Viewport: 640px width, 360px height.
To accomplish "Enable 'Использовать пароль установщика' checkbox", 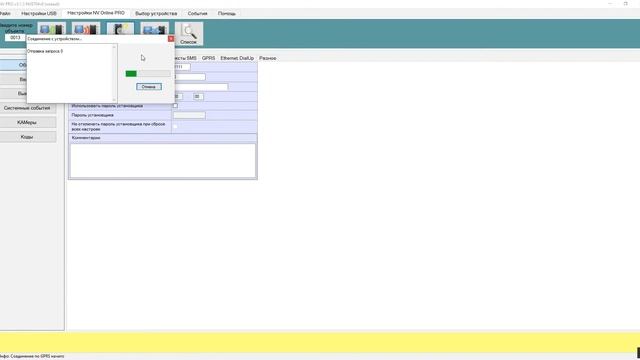I will tap(175, 106).
